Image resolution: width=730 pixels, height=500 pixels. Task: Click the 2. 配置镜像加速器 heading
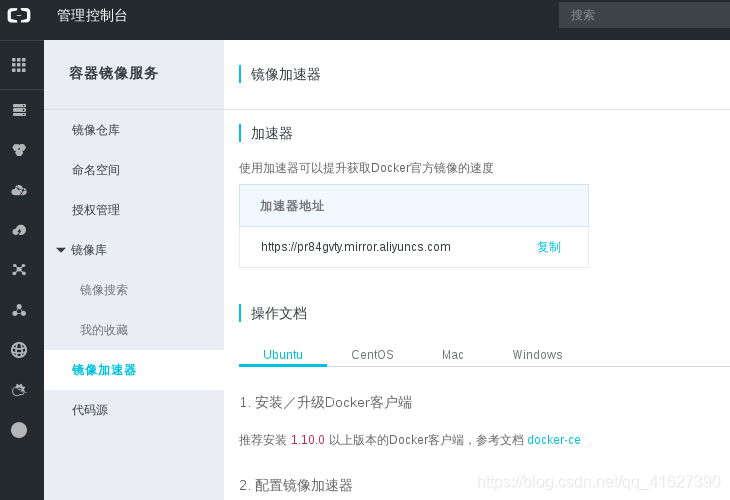(x=296, y=486)
